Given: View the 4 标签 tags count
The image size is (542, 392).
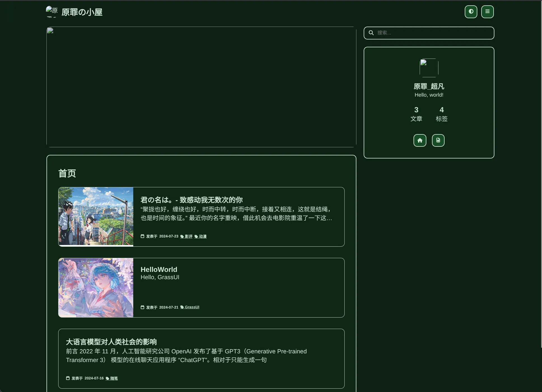Looking at the screenshot, I should (x=442, y=114).
